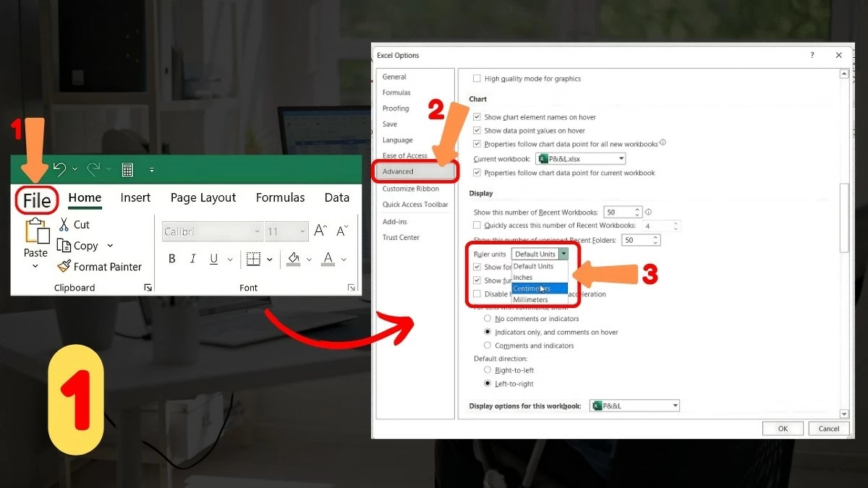868x488 pixels.
Task: Select the Trust Center category
Action: coord(401,236)
